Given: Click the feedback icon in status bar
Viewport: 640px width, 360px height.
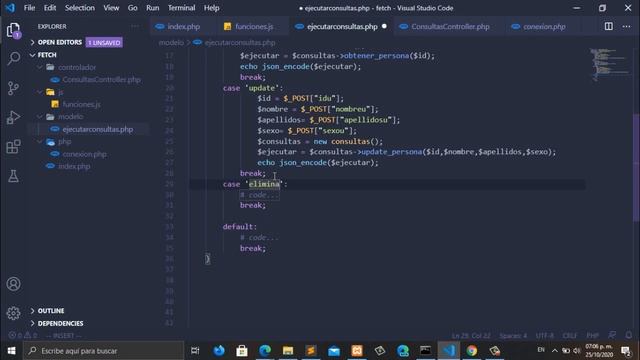Looking at the screenshot, I should (612, 335).
